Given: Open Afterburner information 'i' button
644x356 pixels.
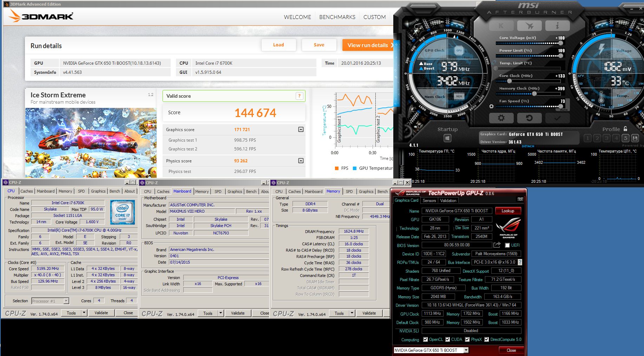Looking at the screenshot, I should pyautogui.click(x=557, y=26).
